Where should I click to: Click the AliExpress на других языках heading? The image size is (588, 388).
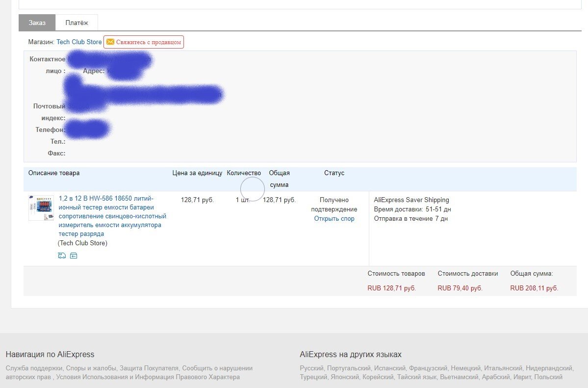pyautogui.click(x=351, y=354)
